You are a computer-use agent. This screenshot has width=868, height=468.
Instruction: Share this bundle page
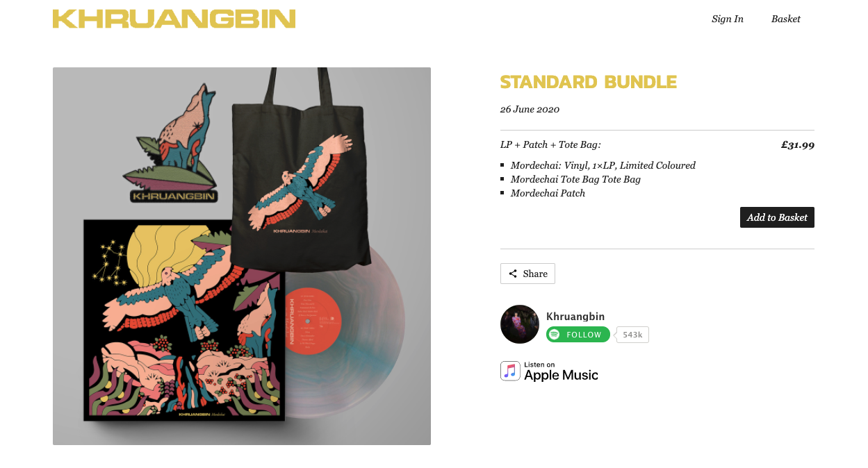tap(527, 274)
